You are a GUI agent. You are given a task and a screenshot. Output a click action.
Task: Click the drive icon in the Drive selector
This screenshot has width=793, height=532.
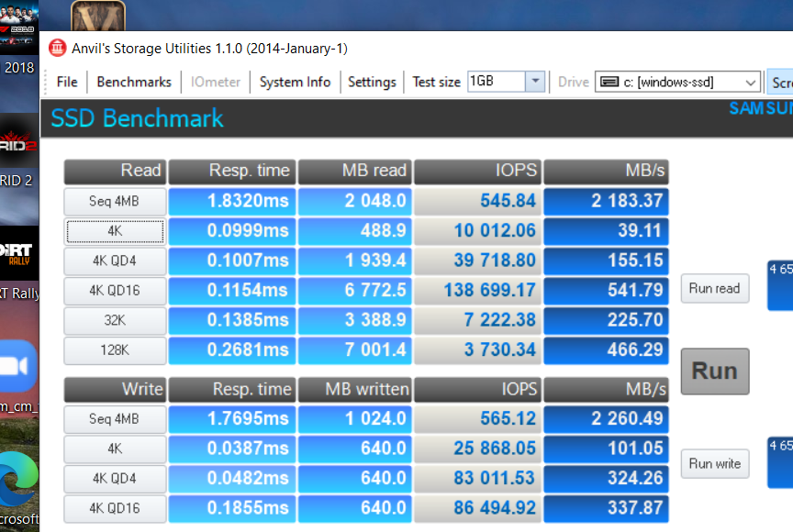[609, 82]
